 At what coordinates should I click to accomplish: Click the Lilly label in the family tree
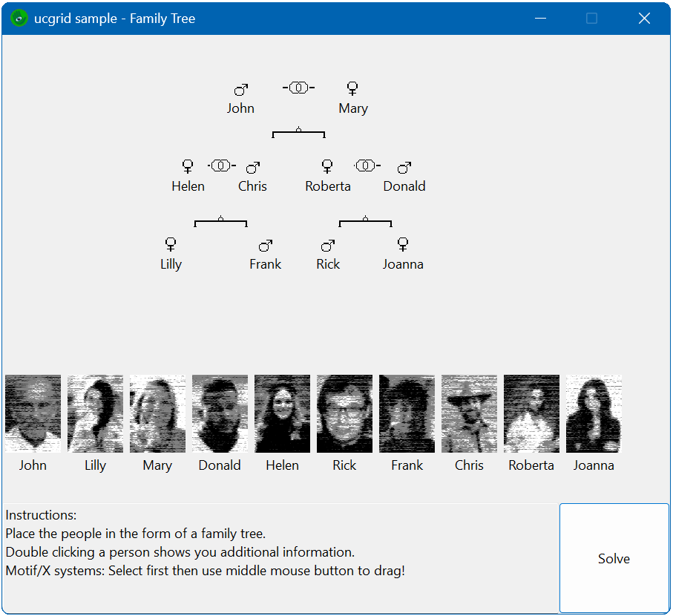171,264
